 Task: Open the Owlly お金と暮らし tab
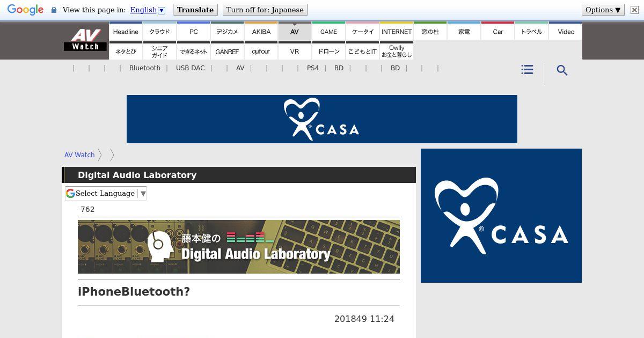tap(396, 51)
